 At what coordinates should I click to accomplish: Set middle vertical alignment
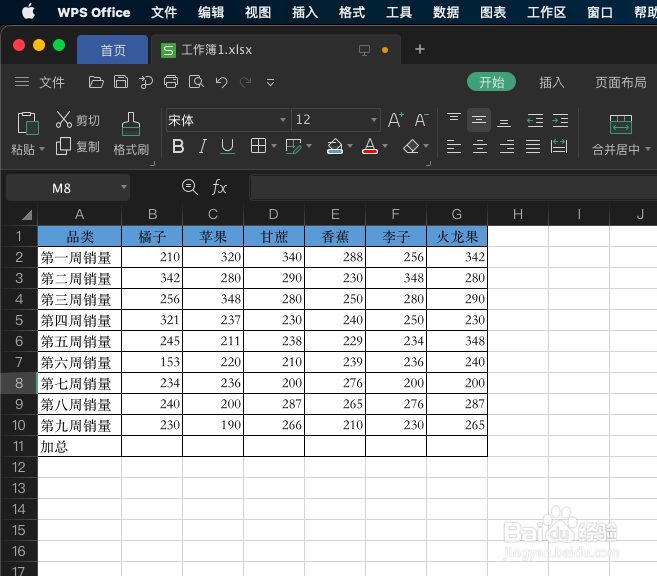(479, 120)
